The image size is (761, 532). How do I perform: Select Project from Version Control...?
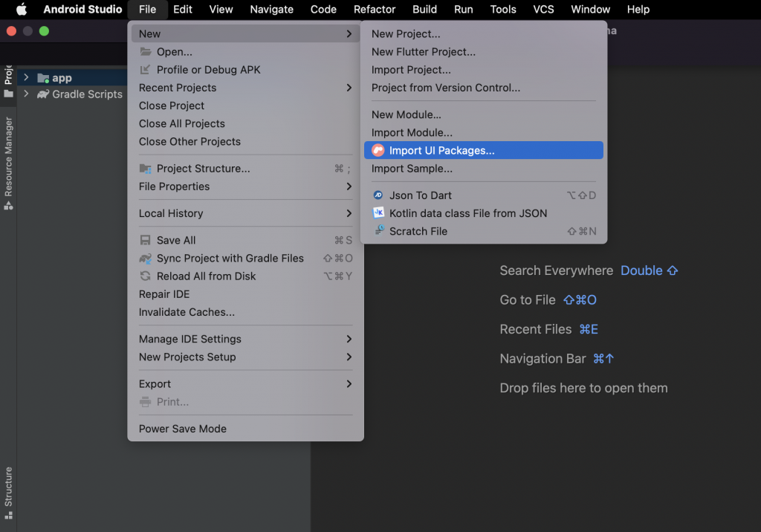click(x=483, y=88)
